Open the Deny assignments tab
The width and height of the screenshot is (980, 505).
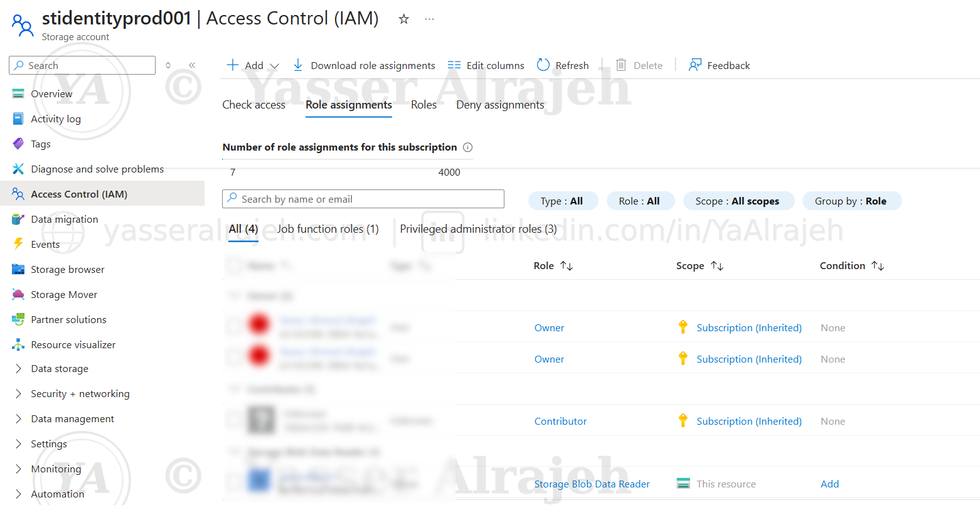pyautogui.click(x=500, y=105)
